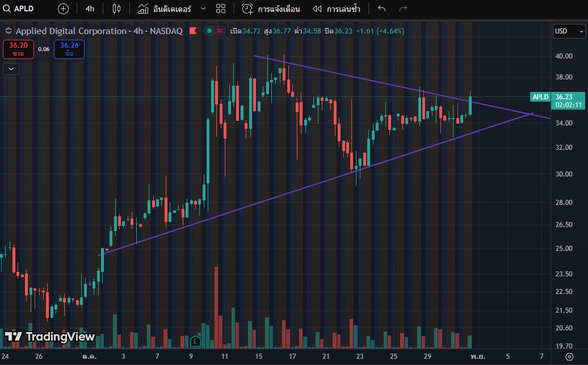588x365 pixels.
Task: Click the replay rewind icon
Action: [x=317, y=9]
